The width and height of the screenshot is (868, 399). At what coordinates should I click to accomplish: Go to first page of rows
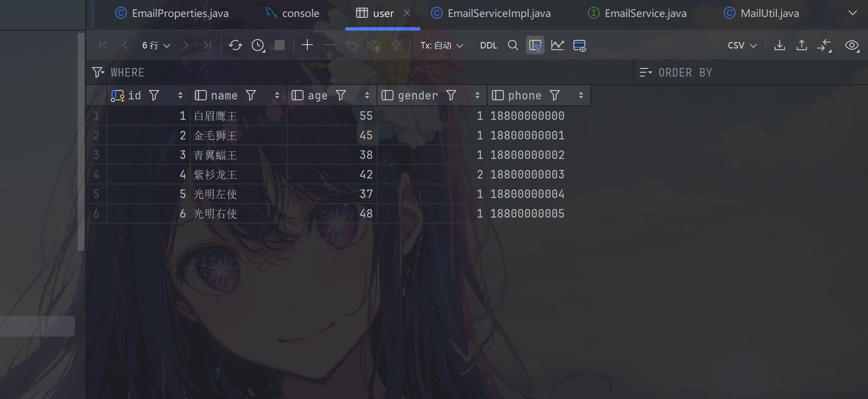coord(103,45)
